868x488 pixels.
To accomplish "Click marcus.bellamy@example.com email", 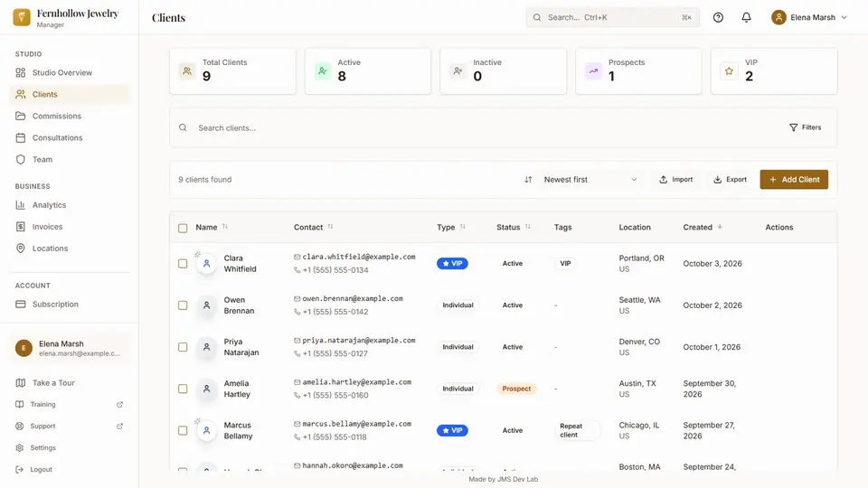I will click(x=356, y=424).
